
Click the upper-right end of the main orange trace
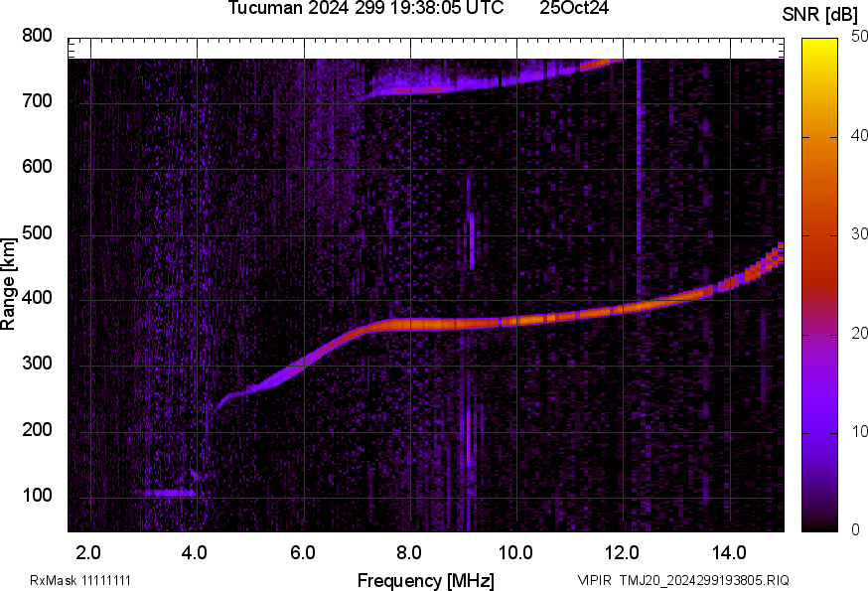(777, 250)
